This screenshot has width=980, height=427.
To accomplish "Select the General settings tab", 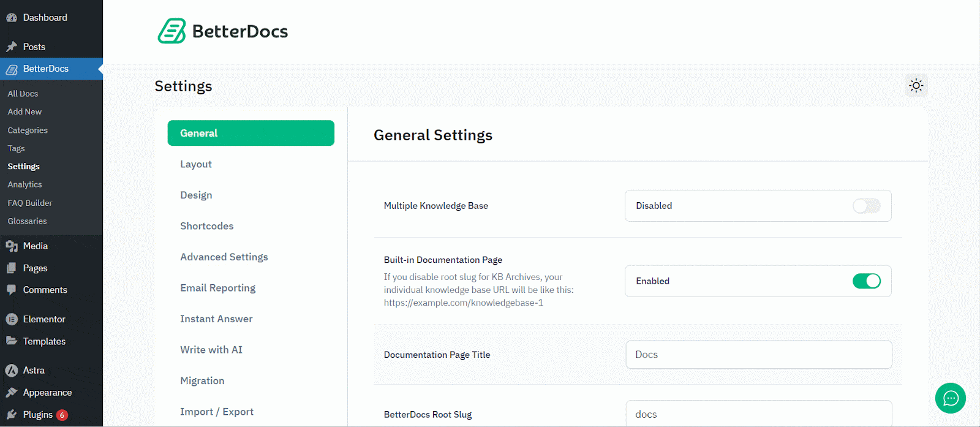I will (x=251, y=133).
